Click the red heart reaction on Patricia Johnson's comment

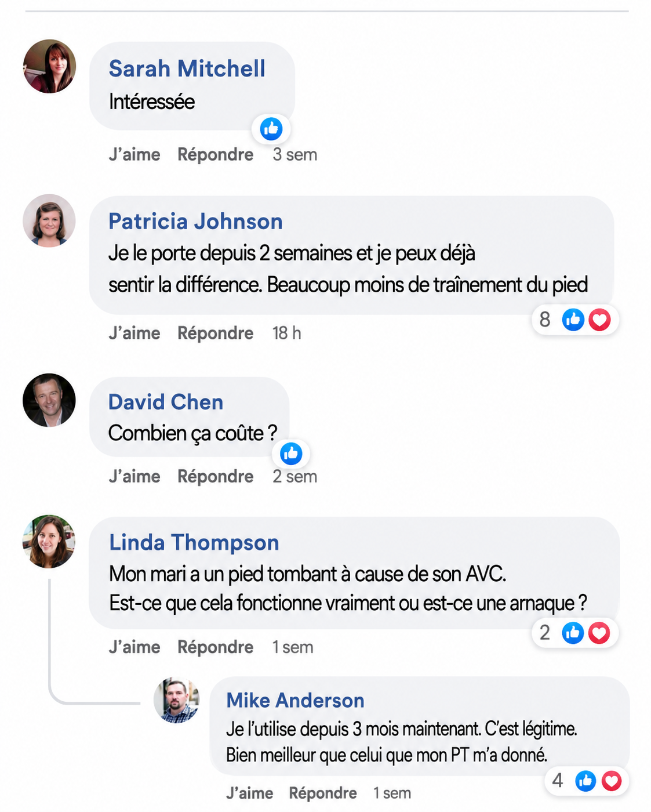[600, 320]
